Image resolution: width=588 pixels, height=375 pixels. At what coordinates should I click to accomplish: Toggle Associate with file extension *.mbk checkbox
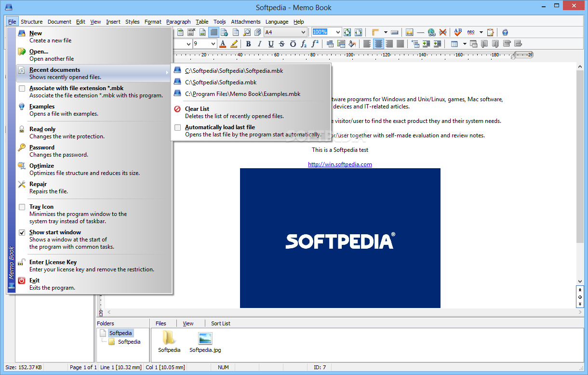(x=22, y=89)
